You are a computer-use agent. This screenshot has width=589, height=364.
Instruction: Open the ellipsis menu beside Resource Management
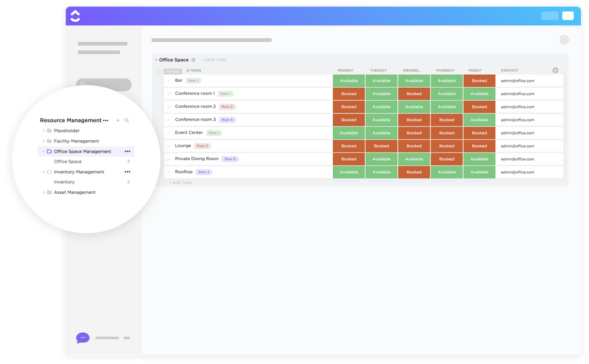105,120
